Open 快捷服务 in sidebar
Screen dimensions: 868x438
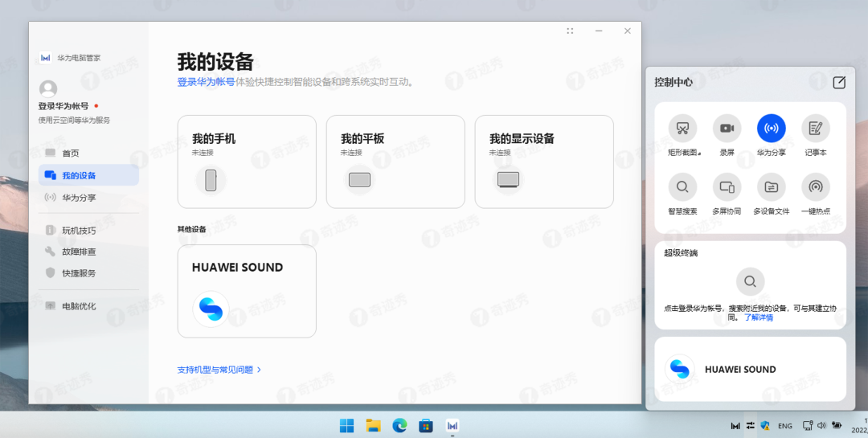coord(88,273)
